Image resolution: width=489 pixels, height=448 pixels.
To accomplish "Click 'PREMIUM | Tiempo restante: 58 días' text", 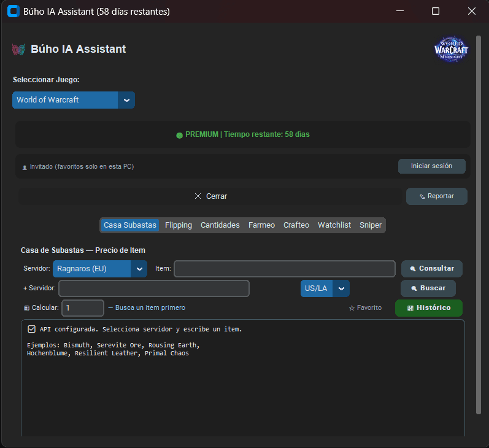I will click(x=247, y=134).
